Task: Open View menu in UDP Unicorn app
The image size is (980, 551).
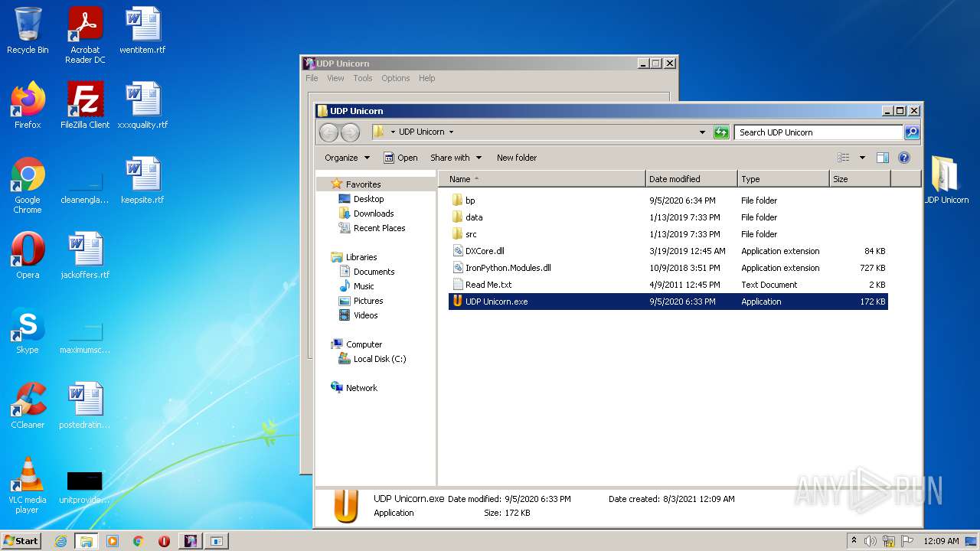Action: click(335, 78)
